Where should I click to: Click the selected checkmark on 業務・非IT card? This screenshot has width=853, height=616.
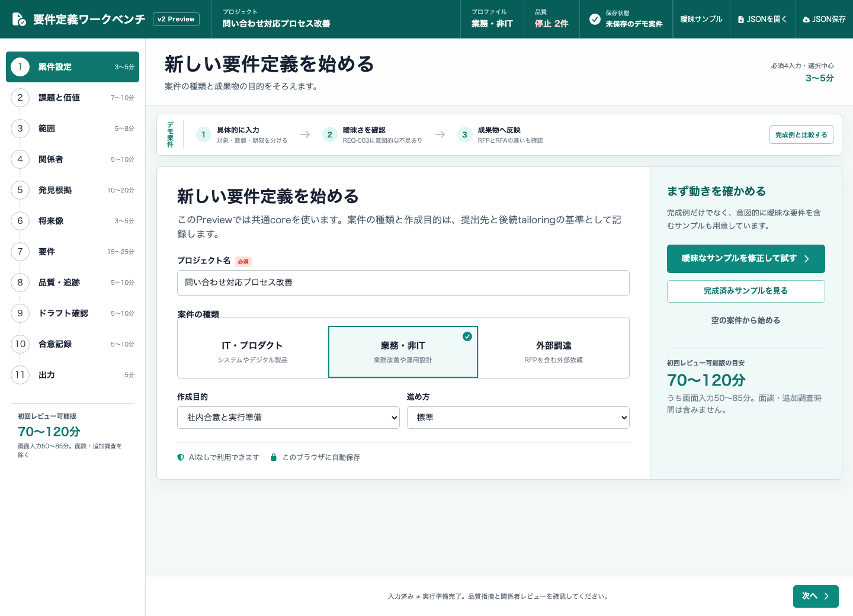[x=467, y=336]
